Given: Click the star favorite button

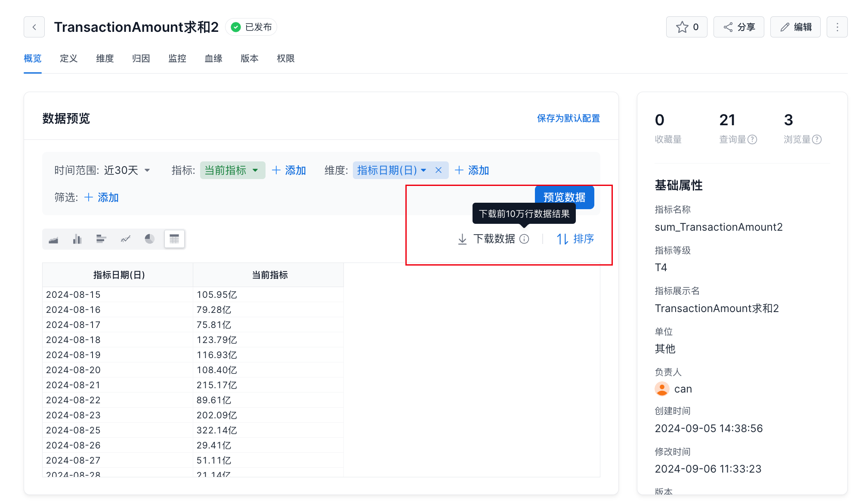Looking at the screenshot, I should tap(686, 27).
